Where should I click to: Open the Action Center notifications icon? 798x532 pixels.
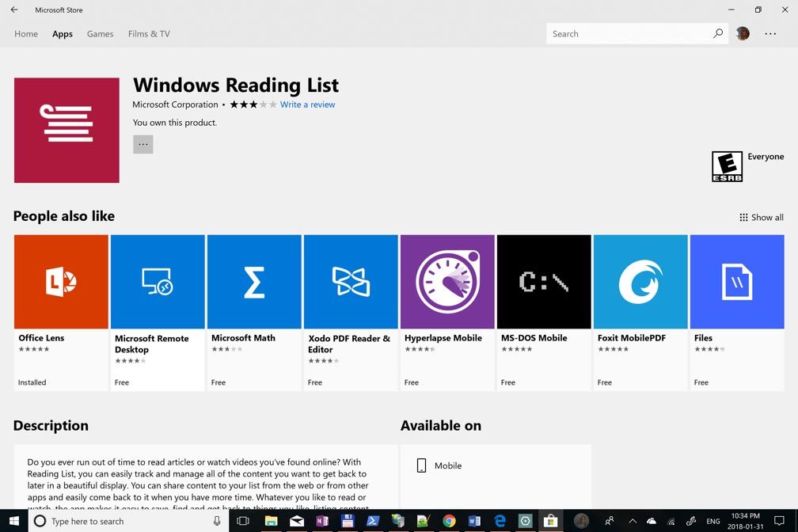779,521
